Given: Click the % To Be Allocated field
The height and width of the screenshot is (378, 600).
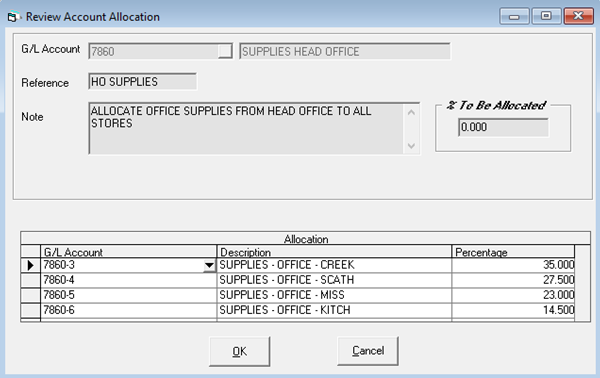Looking at the screenshot, I should [x=503, y=127].
